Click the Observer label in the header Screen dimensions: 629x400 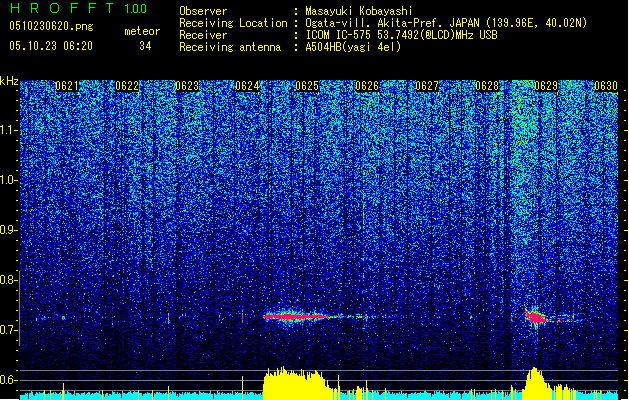(x=203, y=11)
